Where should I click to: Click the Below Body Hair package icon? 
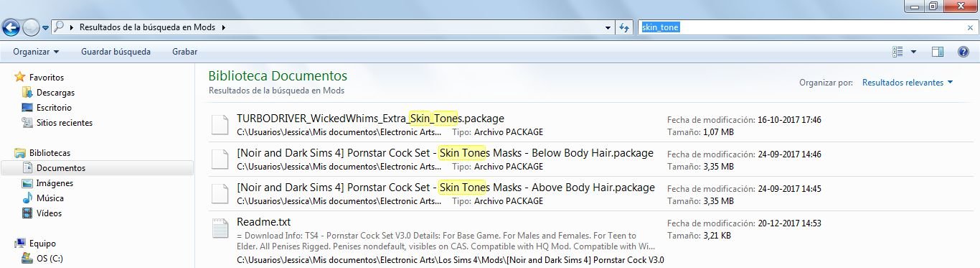[x=220, y=160]
